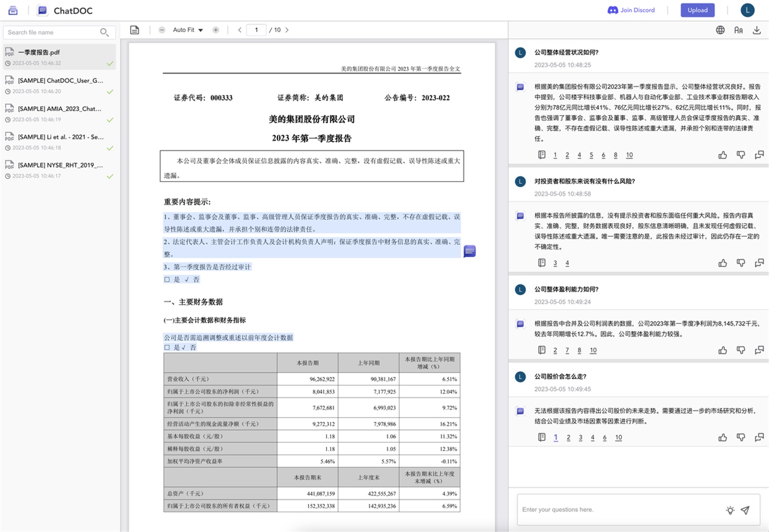Thumbs down the risk answer
Viewport: 769px width, 532px height.
(x=741, y=263)
